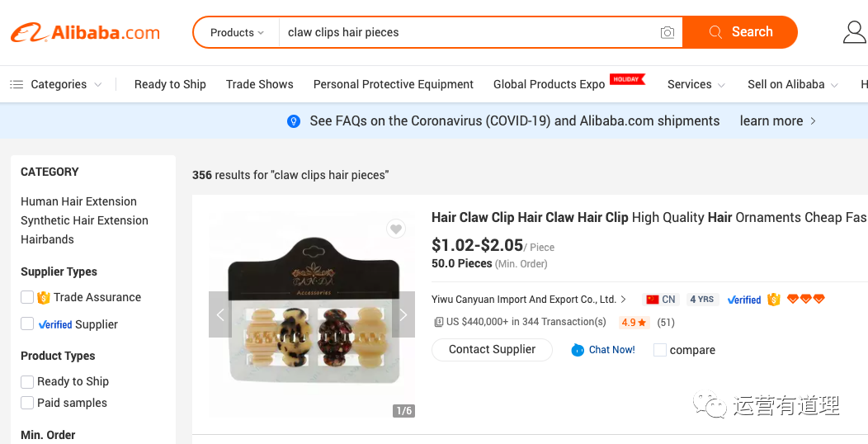Screen dimensions: 868x444
Task: Click the camera image search icon
Action: tap(668, 33)
